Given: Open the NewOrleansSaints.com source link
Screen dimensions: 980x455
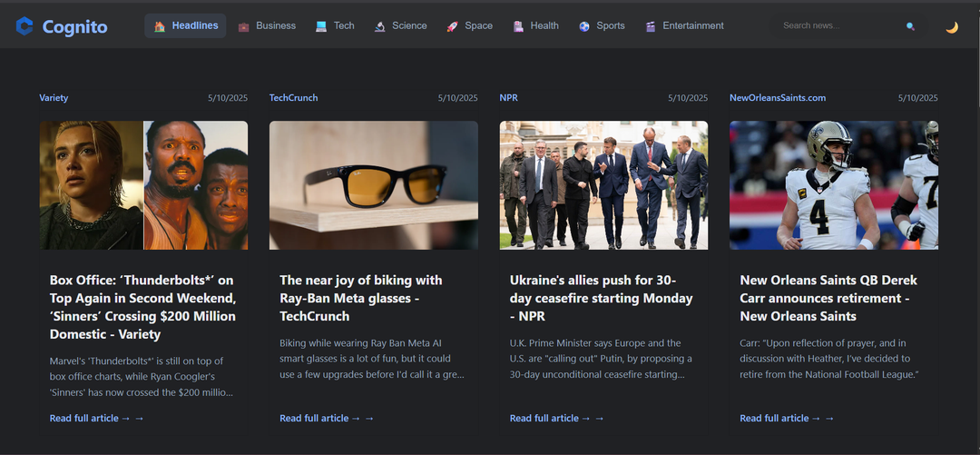Looking at the screenshot, I should [778, 98].
